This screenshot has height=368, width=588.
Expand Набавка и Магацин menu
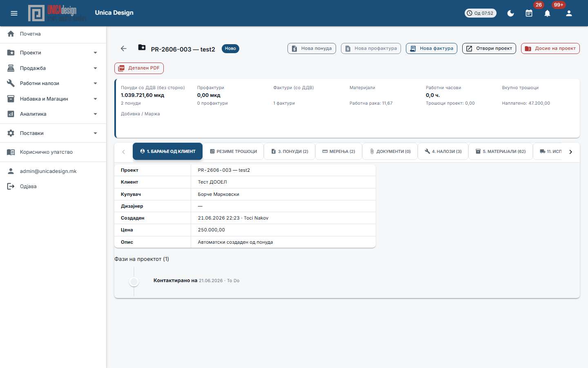point(53,99)
